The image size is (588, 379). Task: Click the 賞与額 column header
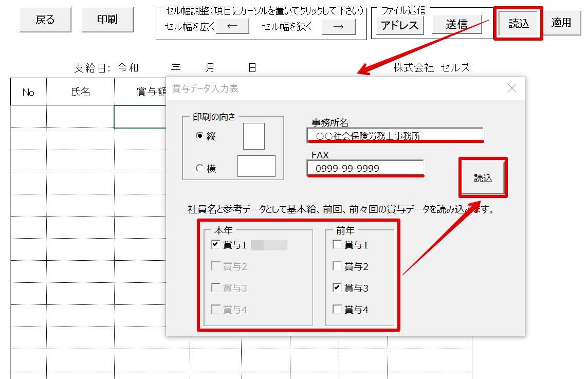click(140, 92)
